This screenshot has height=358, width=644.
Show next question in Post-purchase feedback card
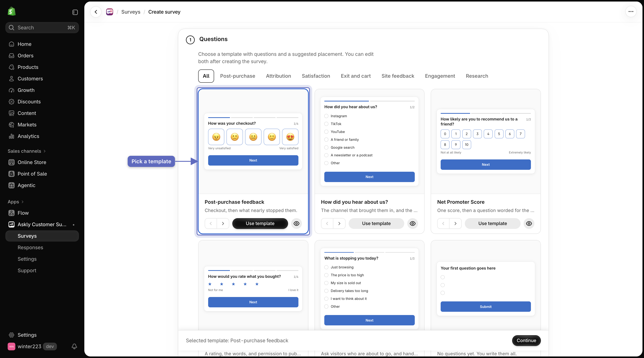pos(223,223)
